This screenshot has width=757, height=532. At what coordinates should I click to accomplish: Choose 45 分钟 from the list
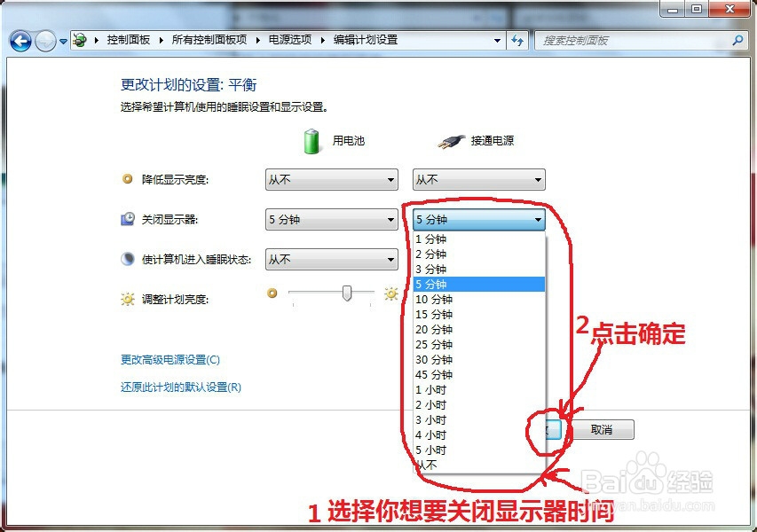tap(479, 375)
